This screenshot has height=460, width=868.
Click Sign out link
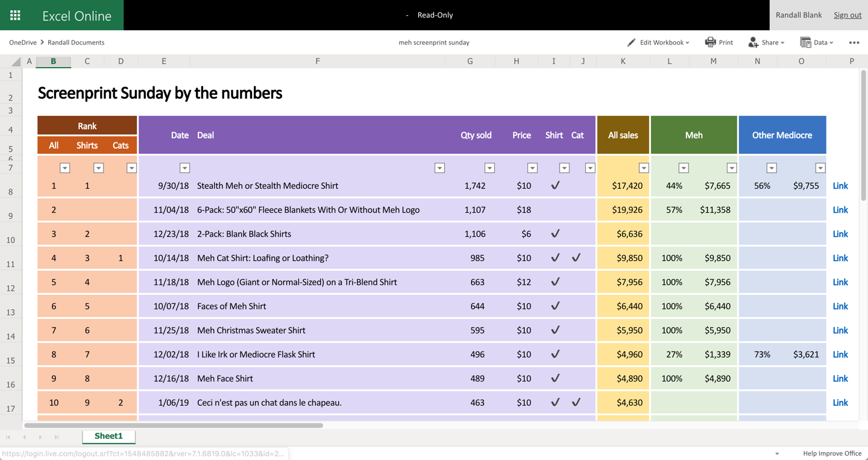(x=847, y=15)
